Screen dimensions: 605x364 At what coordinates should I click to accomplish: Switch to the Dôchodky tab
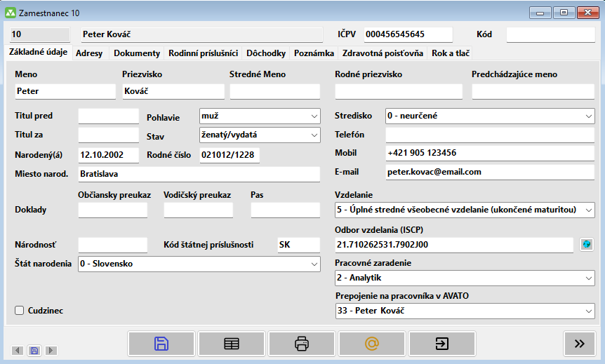(x=266, y=53)
